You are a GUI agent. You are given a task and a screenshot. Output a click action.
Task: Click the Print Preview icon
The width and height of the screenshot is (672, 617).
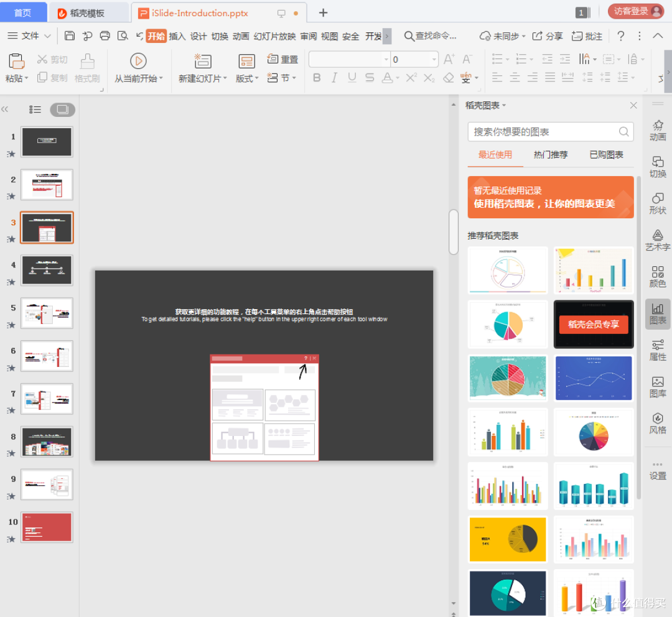123,35
